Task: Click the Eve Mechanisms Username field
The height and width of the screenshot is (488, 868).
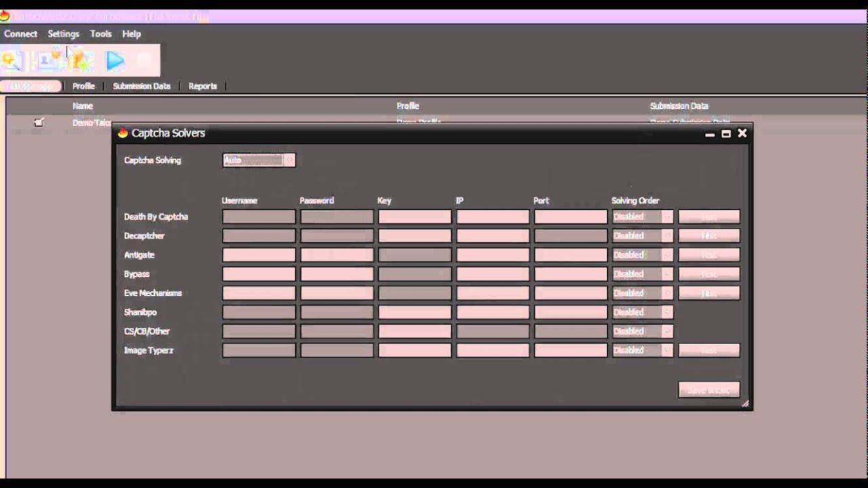Action: point(259,293)
